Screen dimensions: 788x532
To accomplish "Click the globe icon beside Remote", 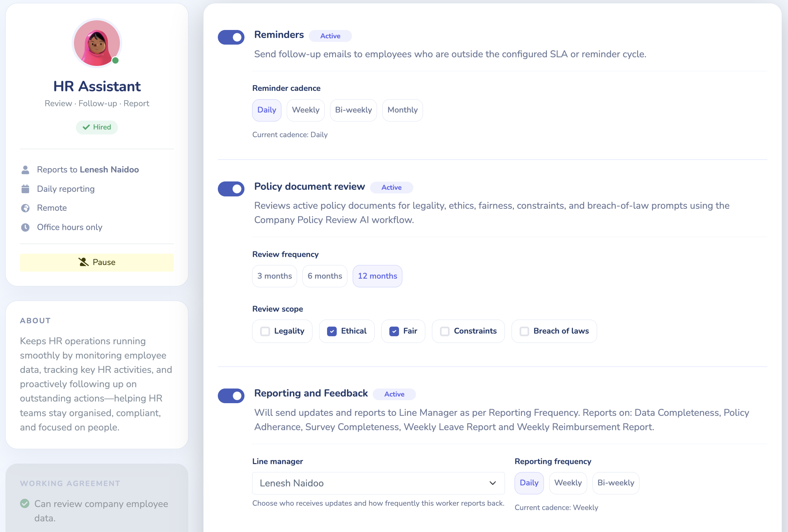I will (x=25, y=208).
